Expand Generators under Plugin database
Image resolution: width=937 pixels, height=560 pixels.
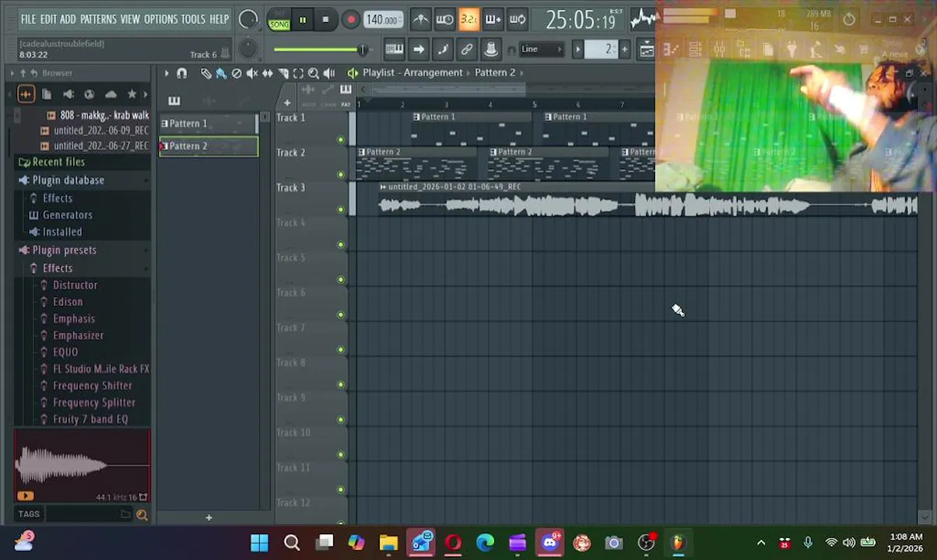61,215
